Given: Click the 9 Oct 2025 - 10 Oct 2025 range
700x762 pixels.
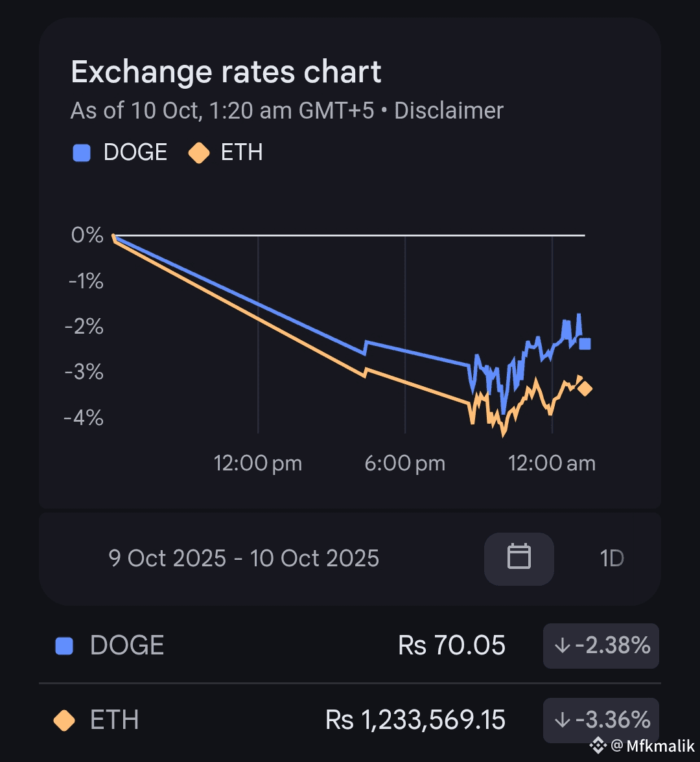Looking at the screenshot, I should (244, 558).
